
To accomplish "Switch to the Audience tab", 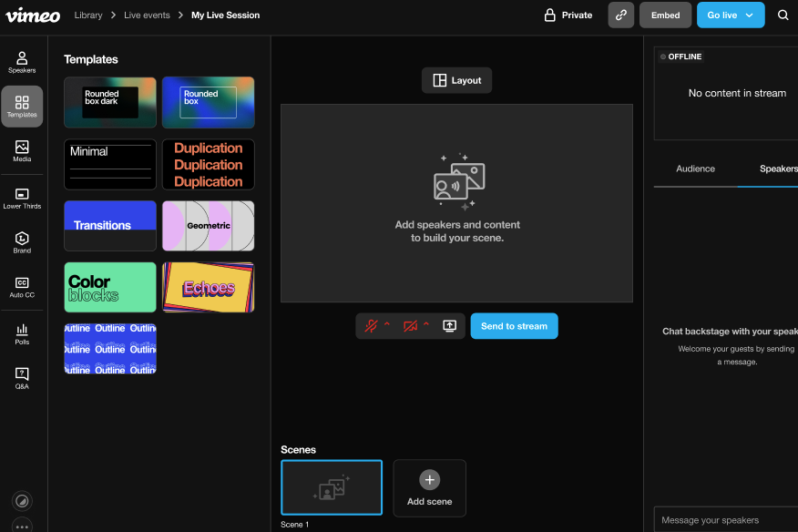I will point(695,169).
